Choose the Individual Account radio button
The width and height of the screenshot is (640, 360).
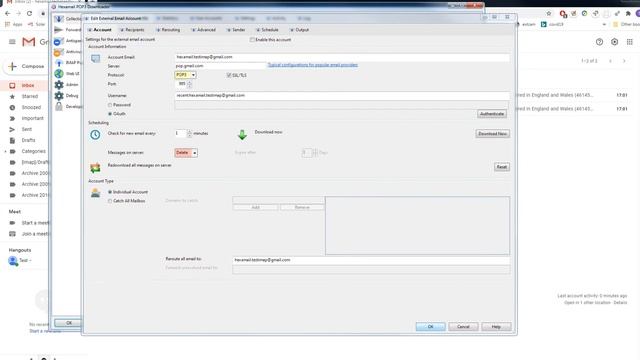click(x=110, y=192)
